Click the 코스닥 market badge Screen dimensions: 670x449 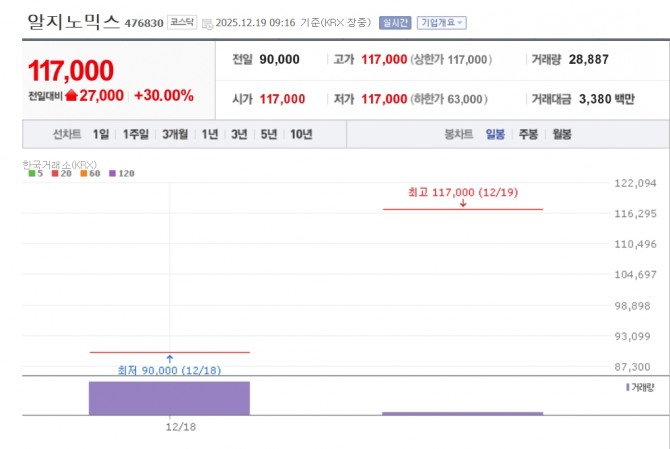[181, 22]
